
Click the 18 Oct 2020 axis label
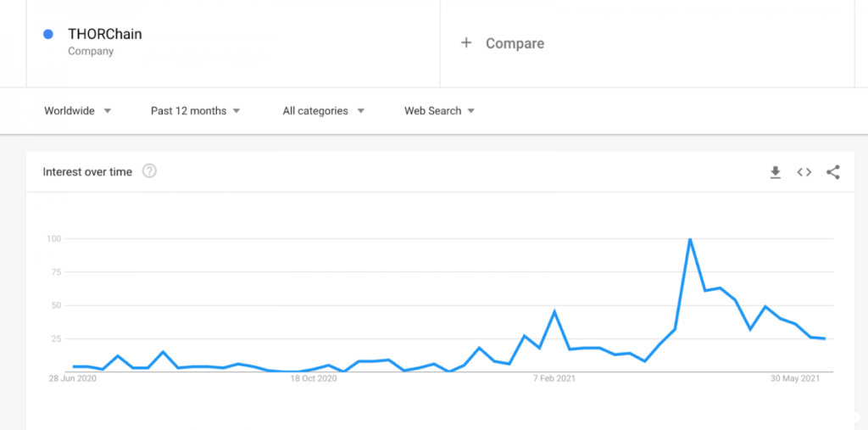[314, 378]
